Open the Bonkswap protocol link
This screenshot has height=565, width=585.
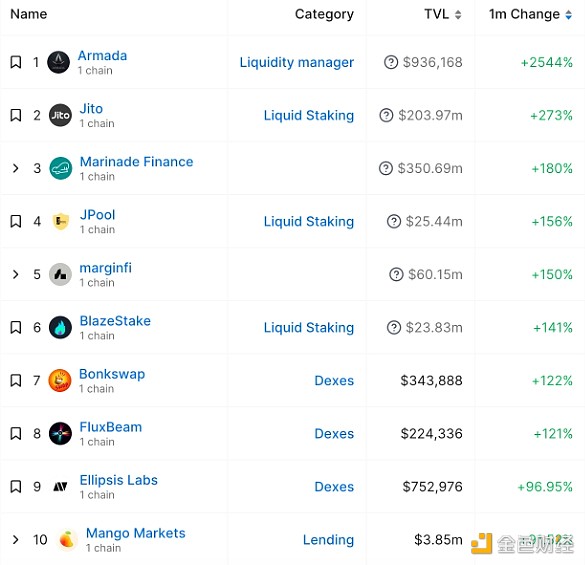tap(112, 374)
